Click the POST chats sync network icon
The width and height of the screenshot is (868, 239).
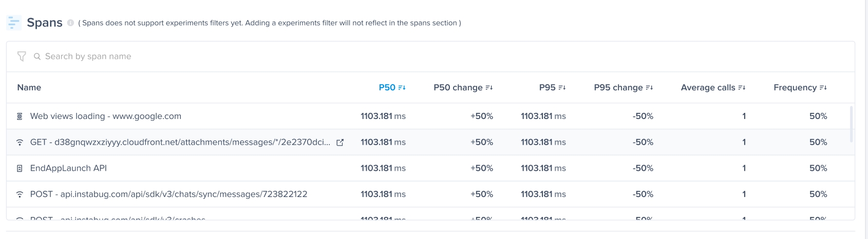[20, 194]
